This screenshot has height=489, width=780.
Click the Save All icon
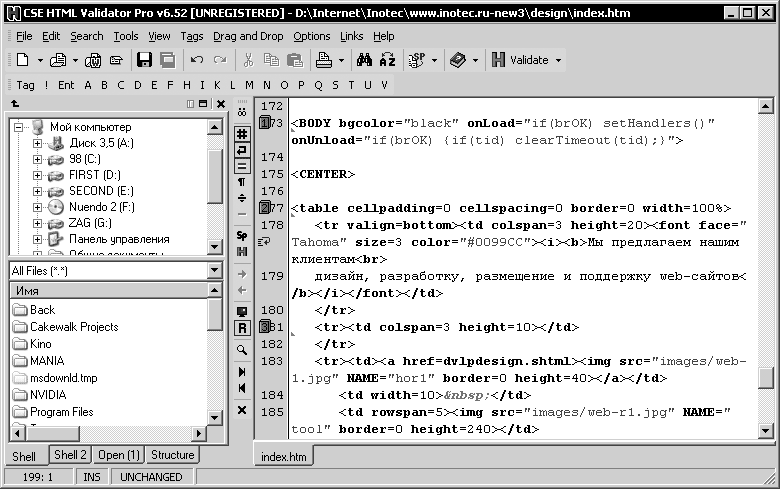coord(168,60)
